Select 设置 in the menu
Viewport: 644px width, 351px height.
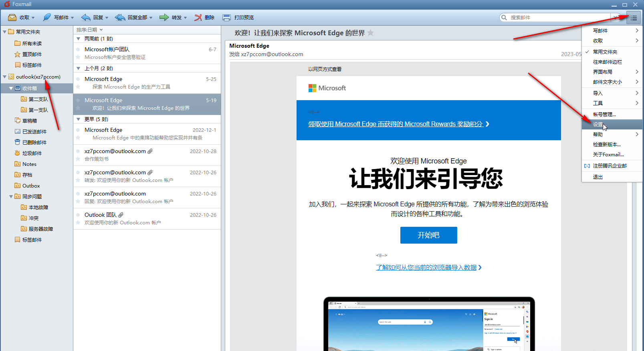(612, 124)
